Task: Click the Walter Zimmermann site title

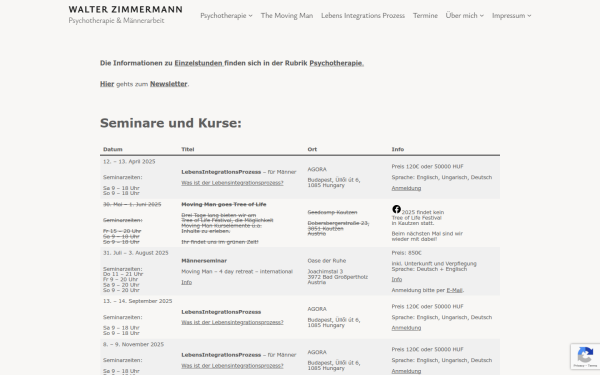Action: (x=126, y=10)
